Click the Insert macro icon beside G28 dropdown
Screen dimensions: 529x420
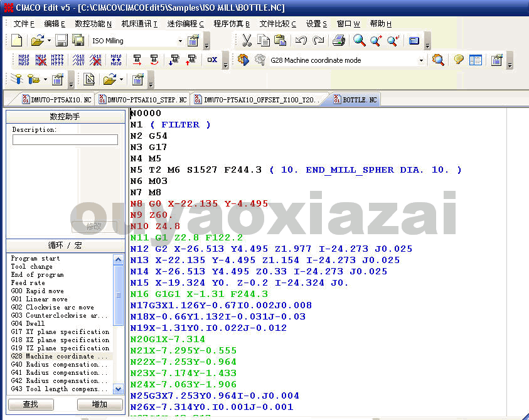coord(243,60)
